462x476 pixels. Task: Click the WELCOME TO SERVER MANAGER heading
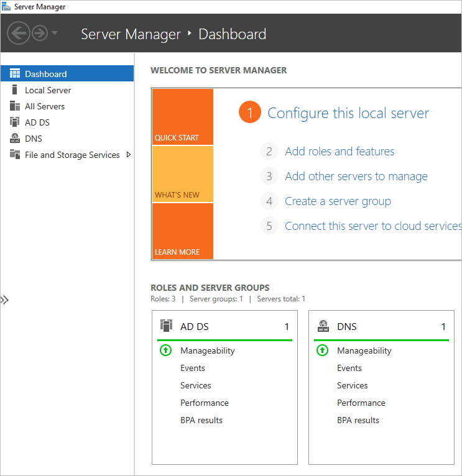(x=219, y=70)
